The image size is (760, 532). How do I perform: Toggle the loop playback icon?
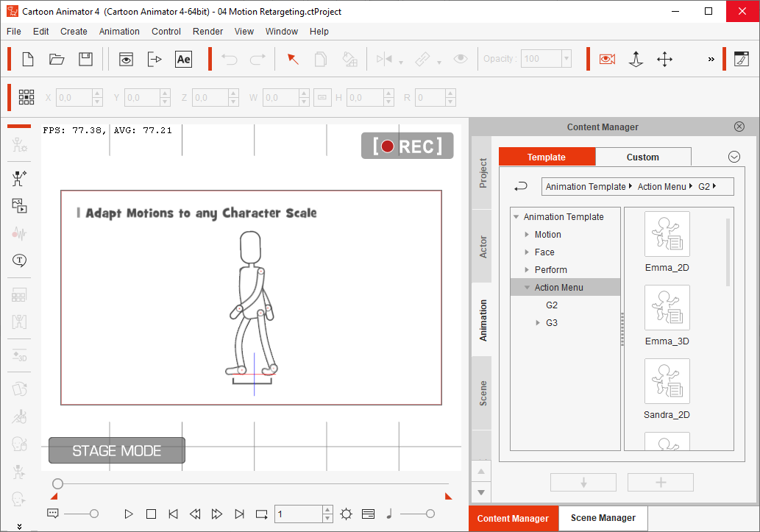coord(262,514)
